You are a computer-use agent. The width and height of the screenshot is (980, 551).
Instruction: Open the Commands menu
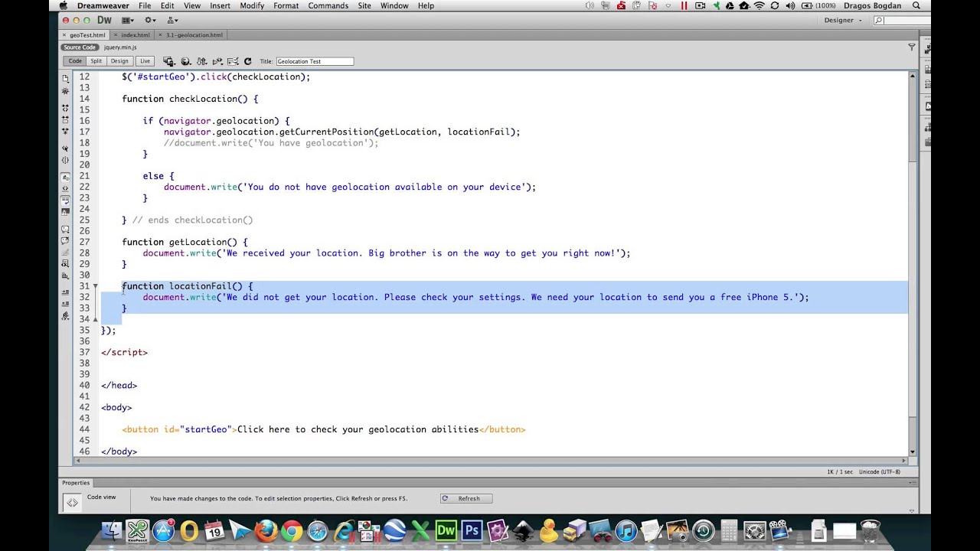328,5
